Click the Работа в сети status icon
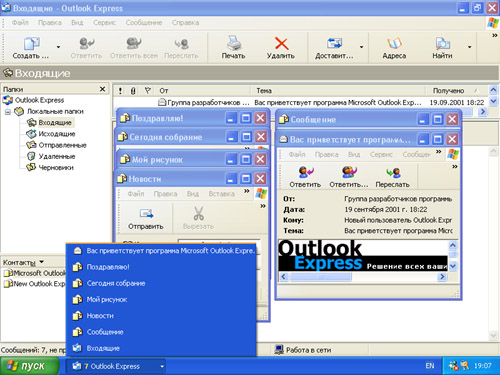 click(x=279, y=350)
